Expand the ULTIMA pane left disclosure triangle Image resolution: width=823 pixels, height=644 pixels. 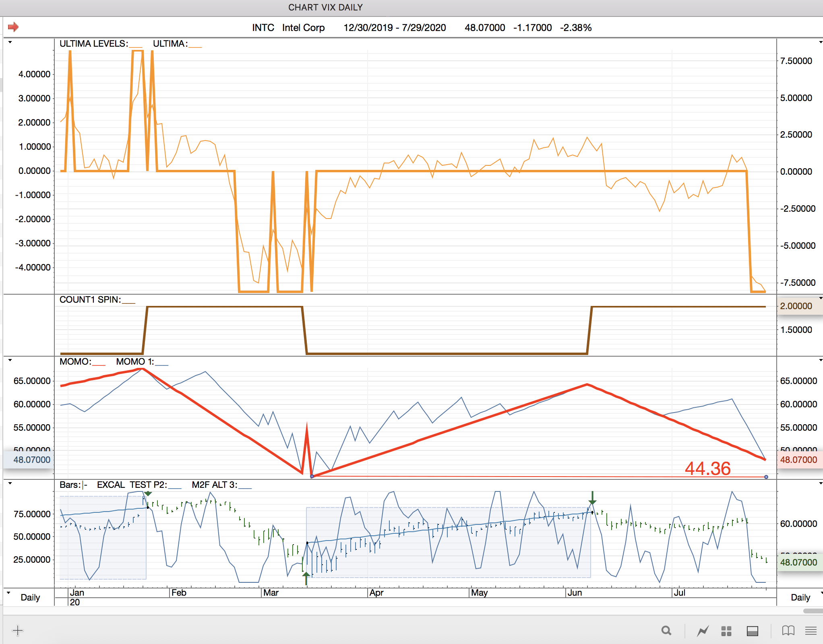pos(10,42)
